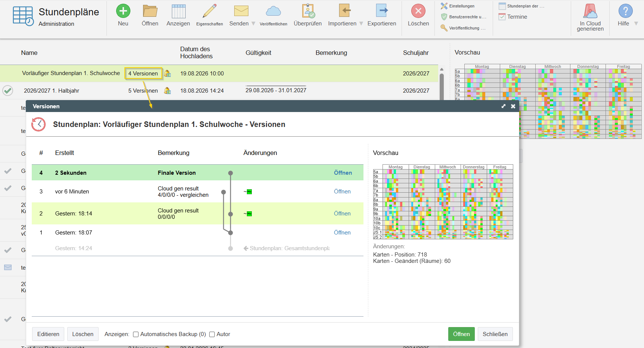Click the green Neu plus icon
This screenshot has width=644, height=348.
pyautogui.click(x=123, y=11)
